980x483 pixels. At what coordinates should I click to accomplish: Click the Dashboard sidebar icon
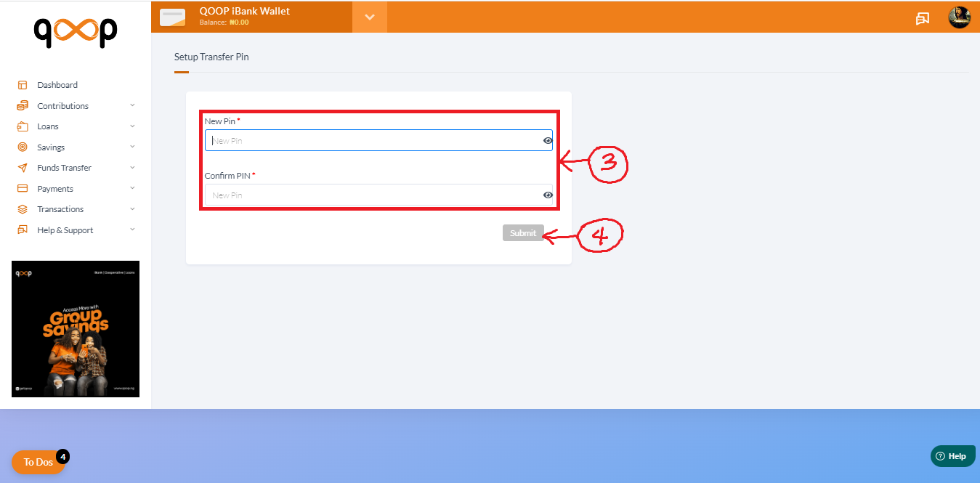tap(23, 85)
